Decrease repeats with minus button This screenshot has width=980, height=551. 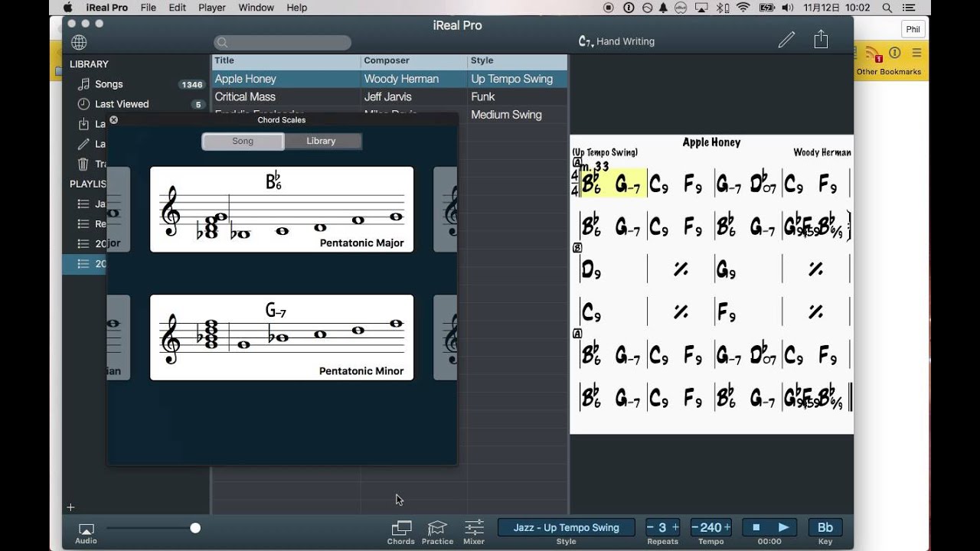pos(651,527)
